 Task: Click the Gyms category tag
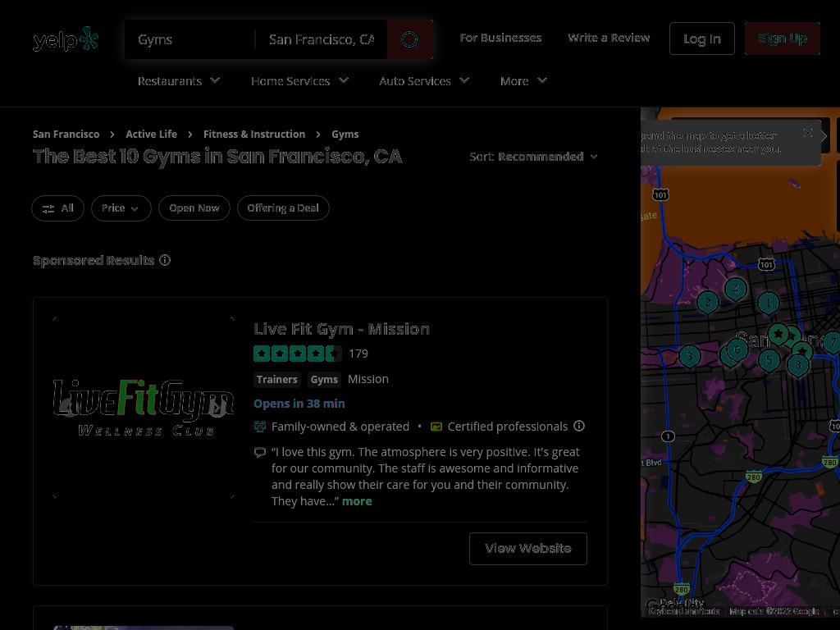point(324,379)
